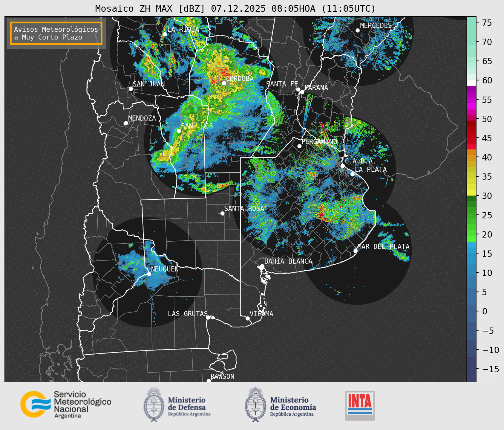Click the CORDOBA label on the map

click(240, 79)
